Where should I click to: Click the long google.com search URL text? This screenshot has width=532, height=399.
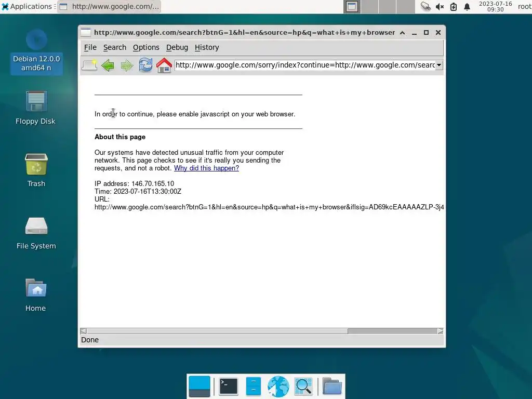click(x=269, y=207)
